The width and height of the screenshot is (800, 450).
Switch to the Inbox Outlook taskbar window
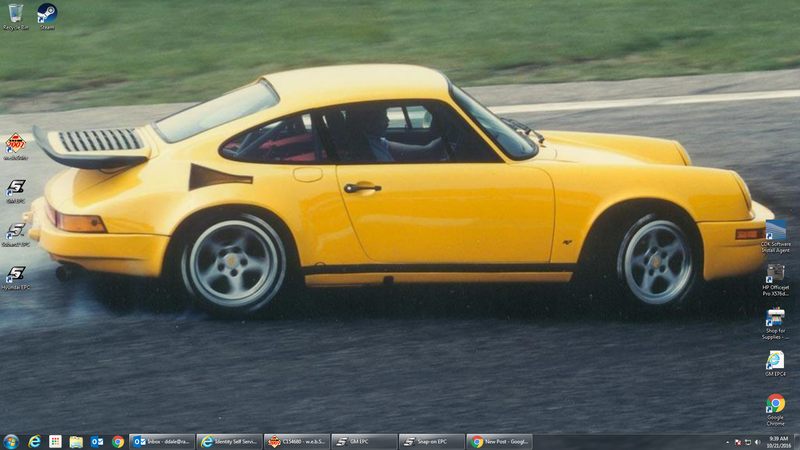click(x=162, y=442)
